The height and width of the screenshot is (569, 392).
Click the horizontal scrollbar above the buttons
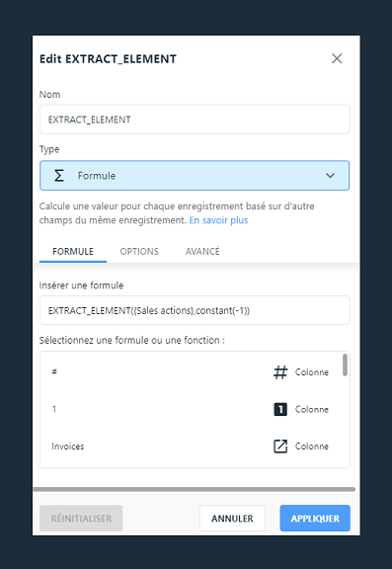pos(194,489)
